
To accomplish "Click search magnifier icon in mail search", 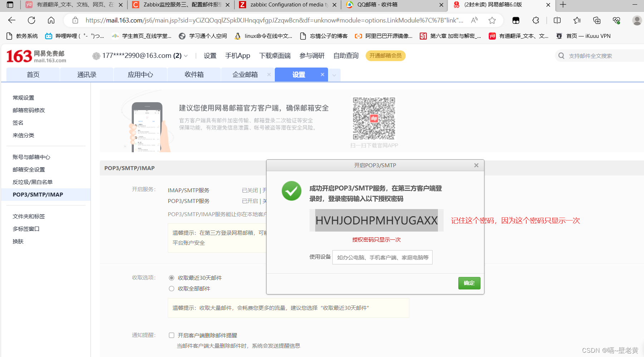I will click(x=561, y=56).
